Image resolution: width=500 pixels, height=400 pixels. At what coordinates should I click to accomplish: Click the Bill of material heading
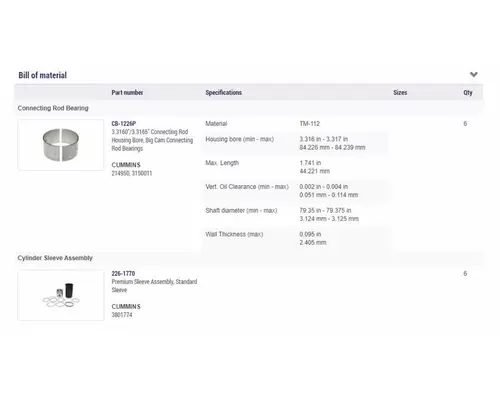point(43,75)
